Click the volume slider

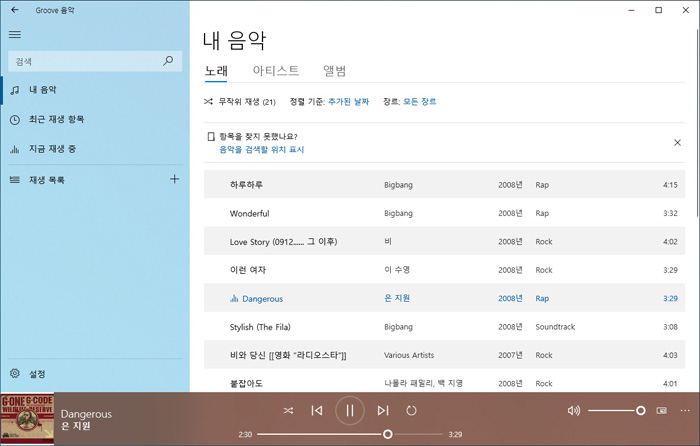[x=617, y=410]
